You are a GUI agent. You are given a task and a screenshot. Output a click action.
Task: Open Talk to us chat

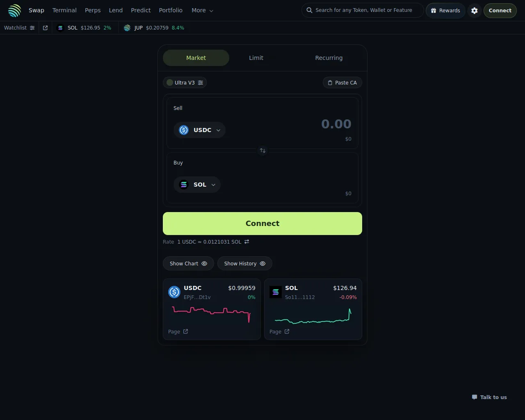click(489, 397)
